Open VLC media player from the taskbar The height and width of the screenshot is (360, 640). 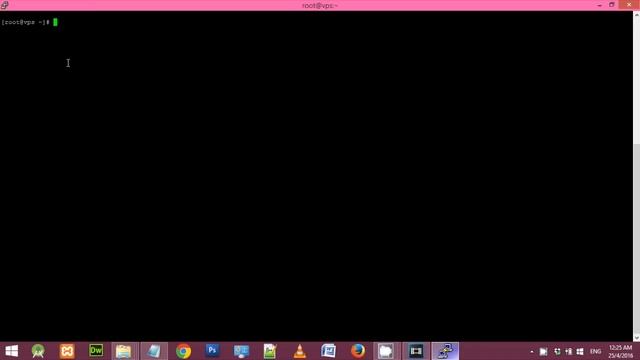tap(300, 351)
